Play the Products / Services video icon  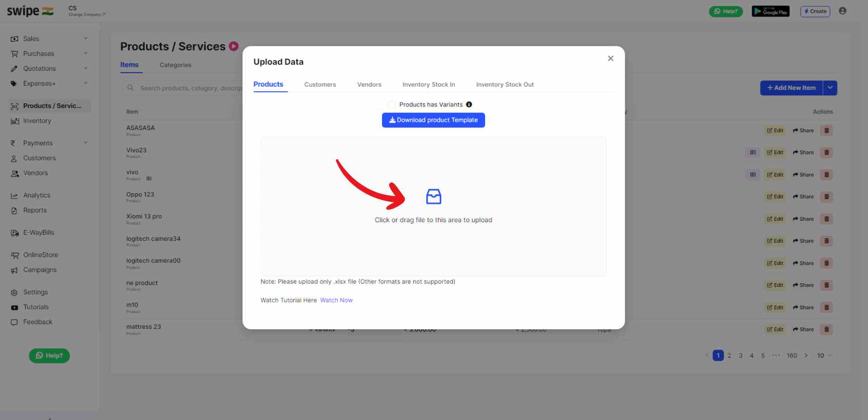pyautogui.click(x=234, y=46)
